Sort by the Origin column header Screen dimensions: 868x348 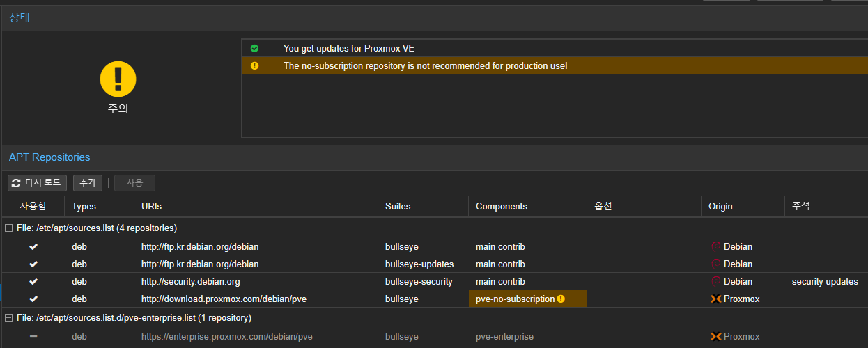[x=743, y=207]
